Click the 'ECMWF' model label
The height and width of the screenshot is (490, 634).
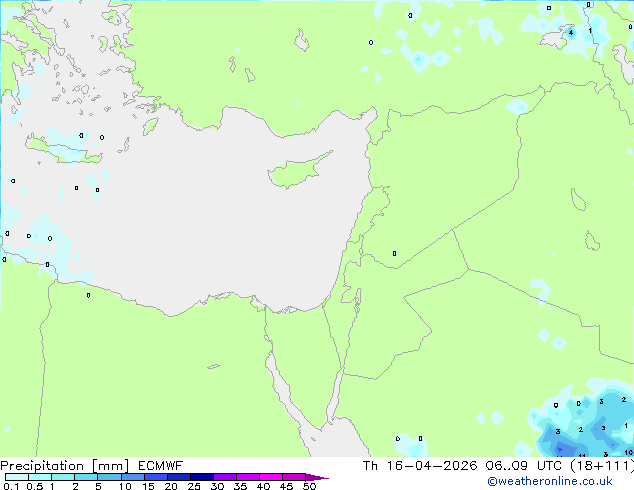click(161, 466)
